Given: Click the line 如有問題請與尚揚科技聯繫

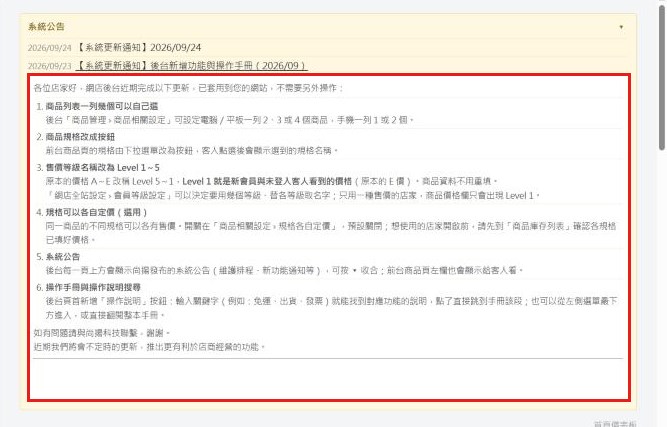Looking at the screenshot, I should point(102,333).
